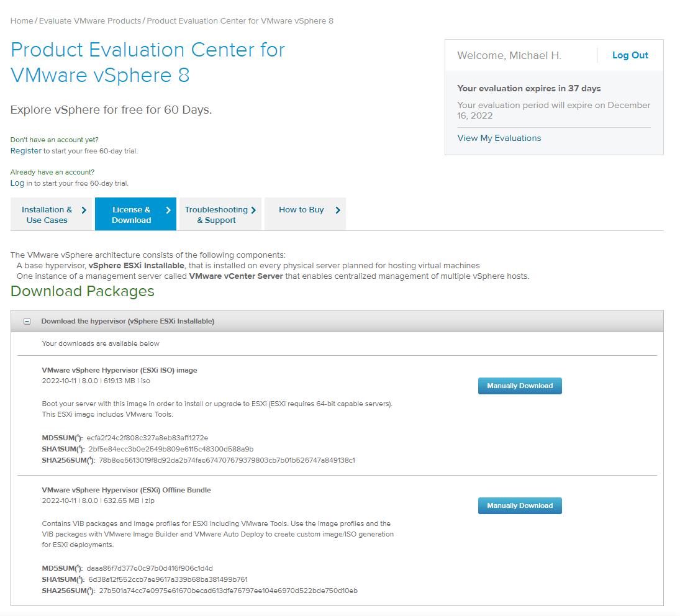Click the bold 'vSphere ESXi Installable' text
This screenshot has width=680, height=616.
(137, 266)
